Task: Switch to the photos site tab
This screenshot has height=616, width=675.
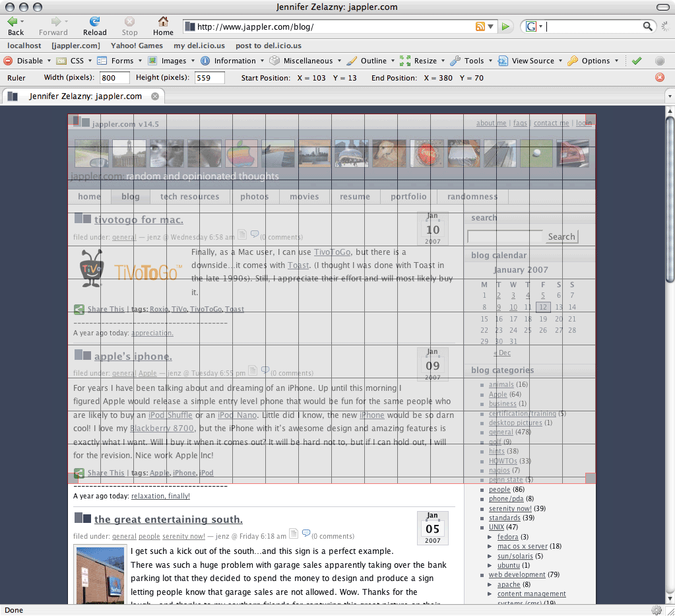Action: 255,197
